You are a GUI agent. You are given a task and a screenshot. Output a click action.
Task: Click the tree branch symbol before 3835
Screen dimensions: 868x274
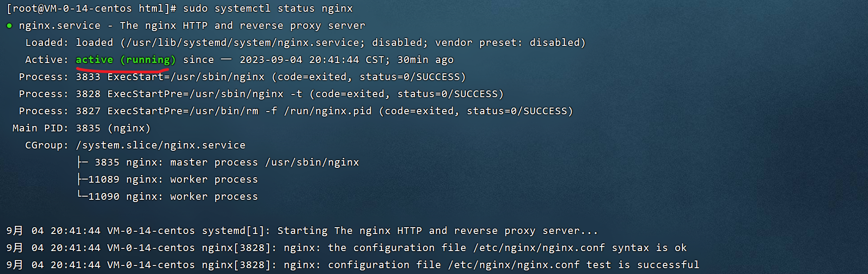(82, 162)
